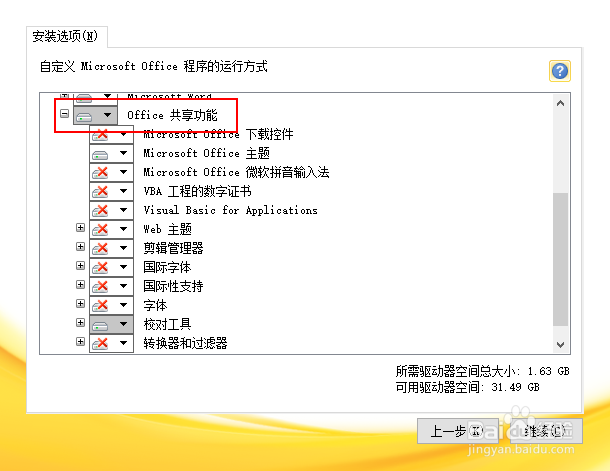Select the 字体 item
Image resolution: width=610 pixels, height=471 pixels.
pyautogui.click(x=155, y=305)
